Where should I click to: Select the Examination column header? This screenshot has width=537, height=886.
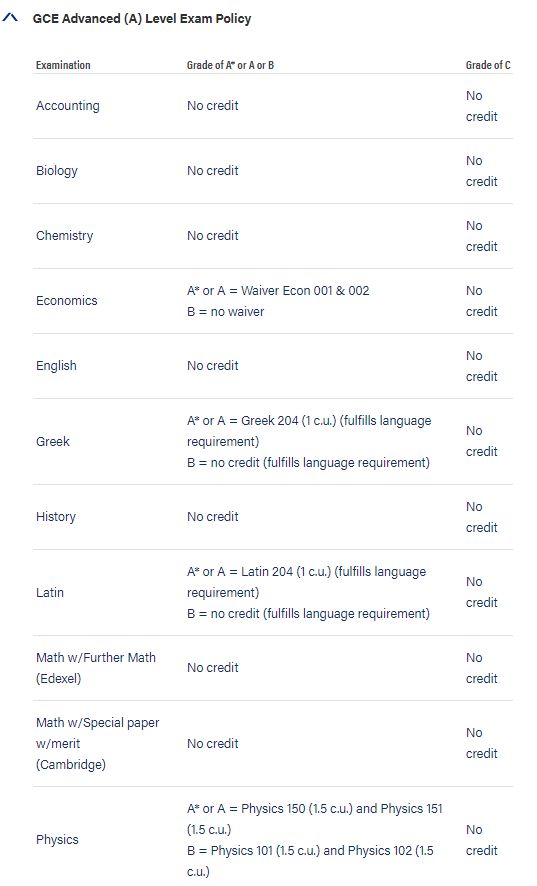click(63, 65)
